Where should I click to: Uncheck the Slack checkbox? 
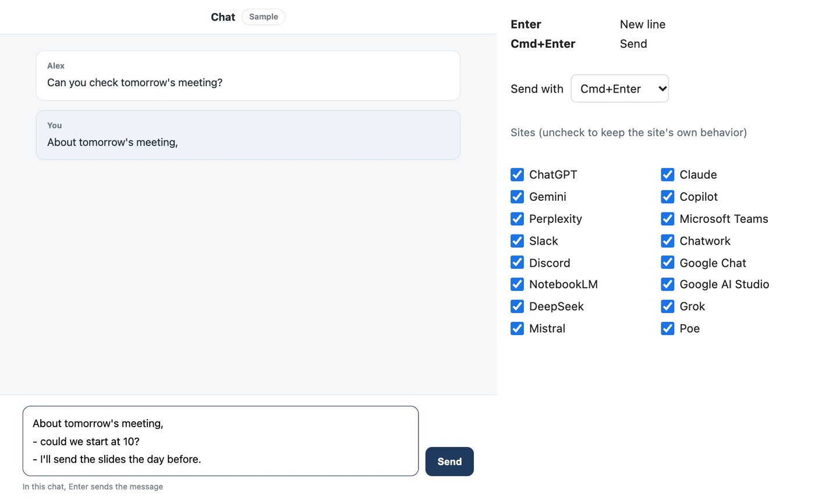click(517, 241)
